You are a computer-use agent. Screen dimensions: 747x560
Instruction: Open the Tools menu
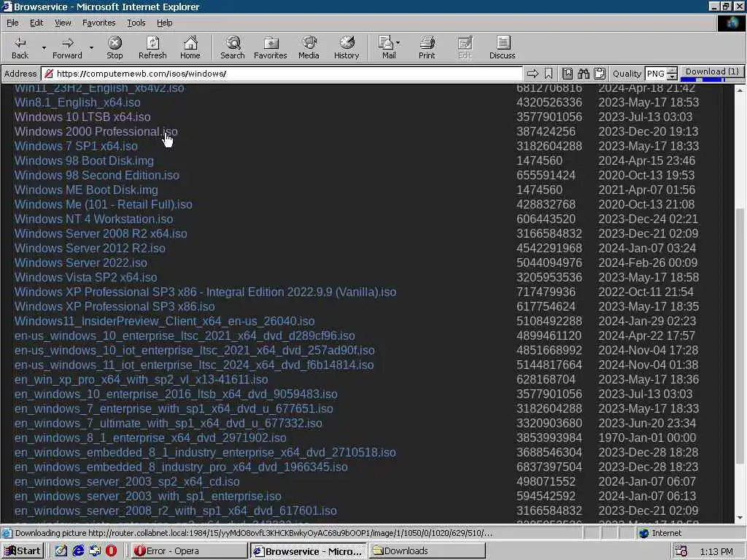(136, 23)
